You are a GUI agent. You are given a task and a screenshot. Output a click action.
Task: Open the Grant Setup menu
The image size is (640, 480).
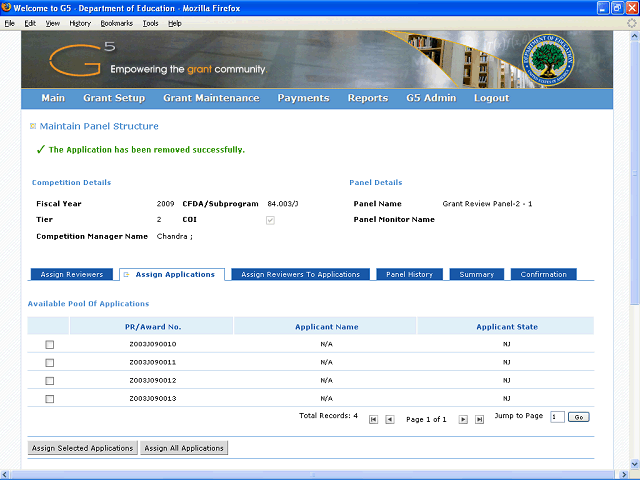[114, 98]
